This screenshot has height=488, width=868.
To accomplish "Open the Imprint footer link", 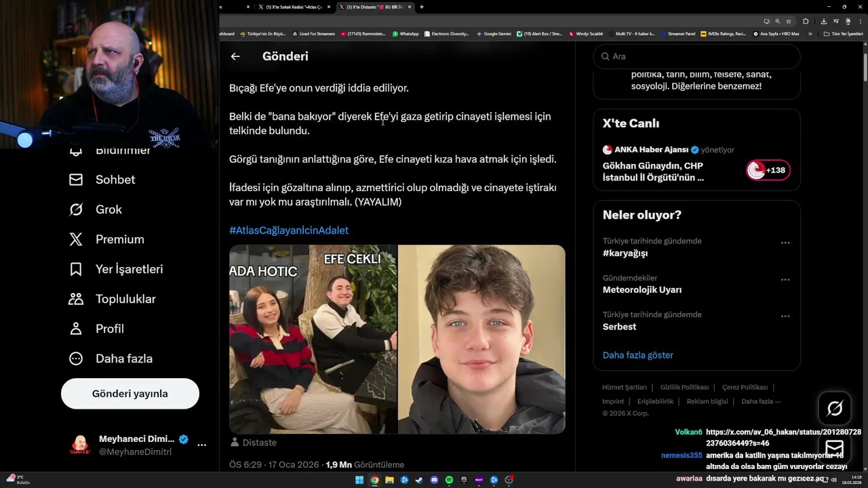I will click(x=613, y=401).
